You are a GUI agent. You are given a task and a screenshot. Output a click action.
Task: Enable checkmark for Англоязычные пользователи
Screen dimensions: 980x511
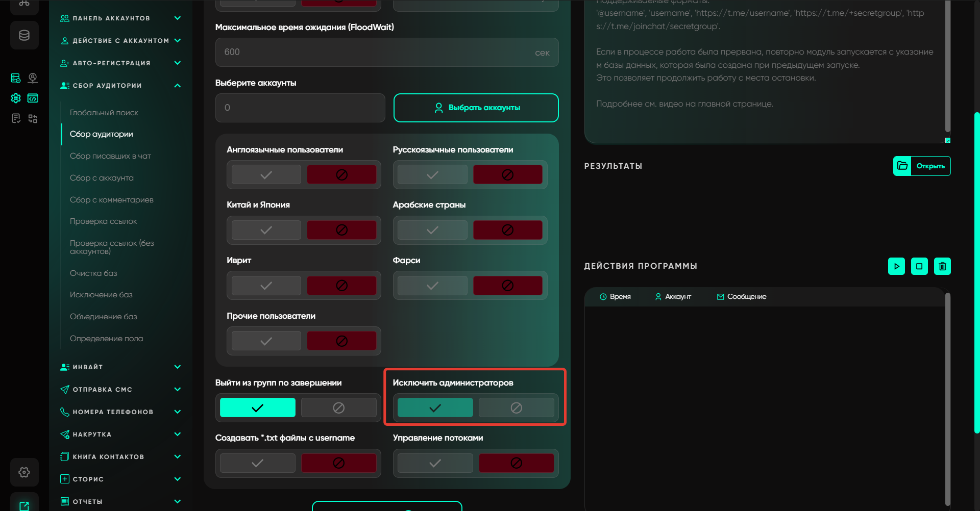pyautogui.click(x=266, y=175)
